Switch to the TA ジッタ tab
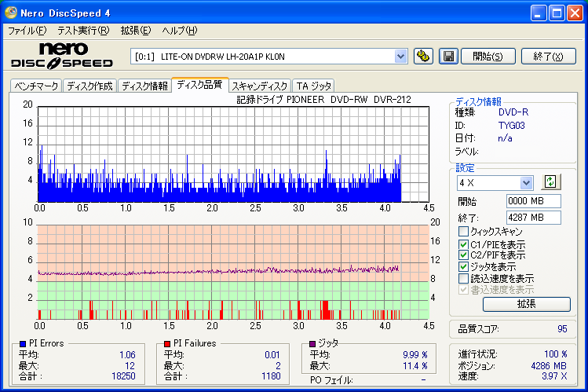This screenshot has height=392, width=588. pyautogui.click(x=313, y=86)
